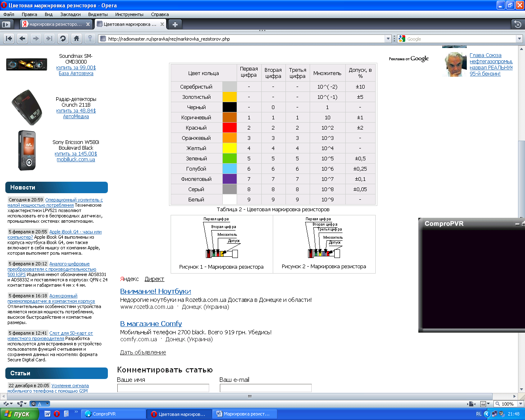Open the address bar history dropdown
The height and width of the screenshot is (420, 525).
coord(388,39)
